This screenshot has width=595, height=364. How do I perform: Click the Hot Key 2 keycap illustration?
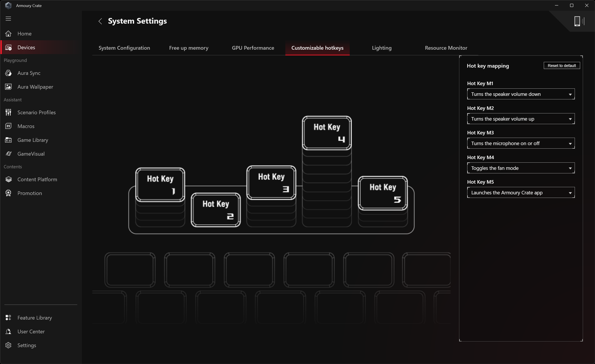tap(216, 209)
